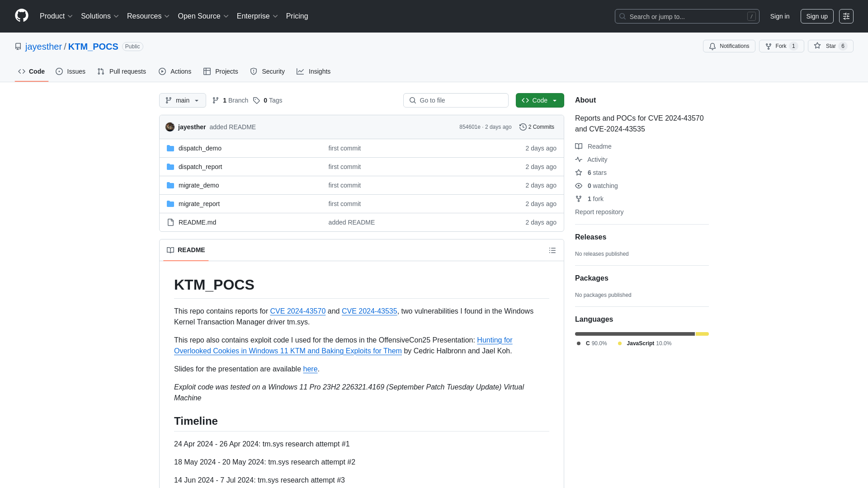Switch to the Actions tab
The image size is (868, 488).
175,71
